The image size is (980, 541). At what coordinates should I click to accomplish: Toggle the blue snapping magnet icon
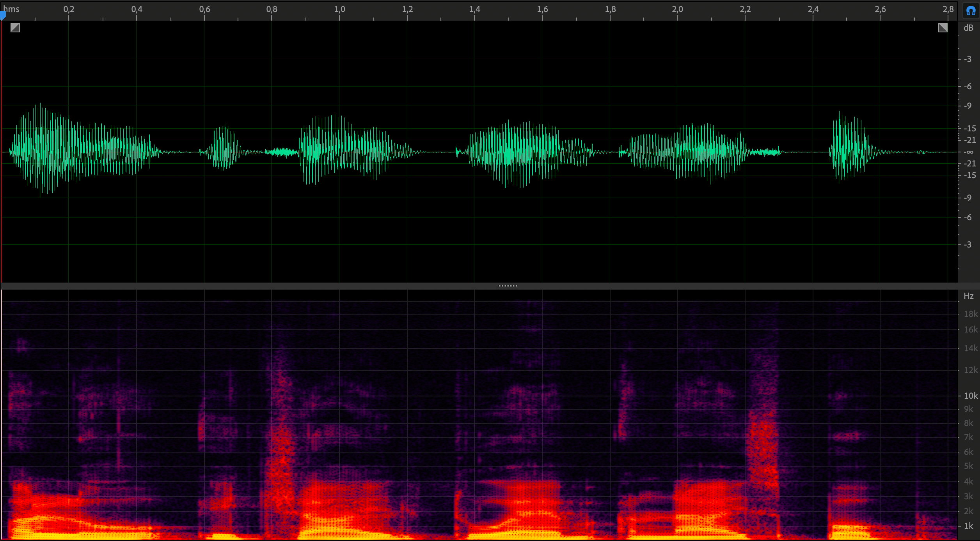click(971, 11)
